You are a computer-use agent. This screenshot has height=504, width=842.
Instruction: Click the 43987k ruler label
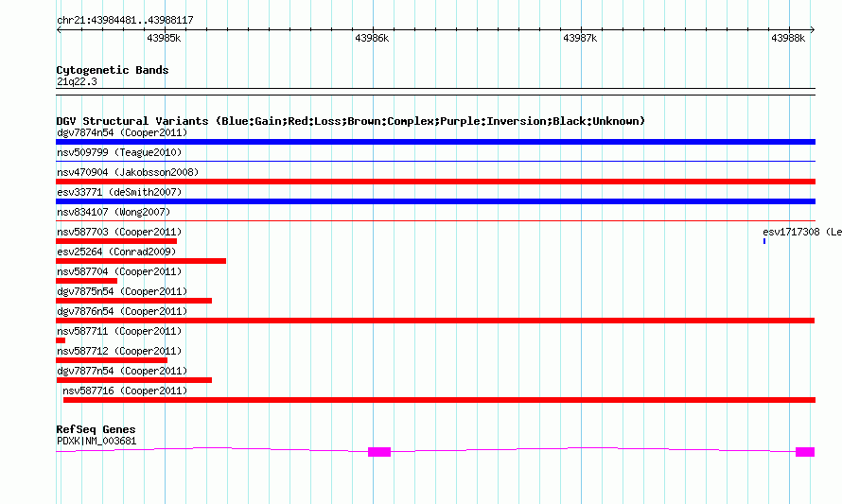(x=580, y=38)
